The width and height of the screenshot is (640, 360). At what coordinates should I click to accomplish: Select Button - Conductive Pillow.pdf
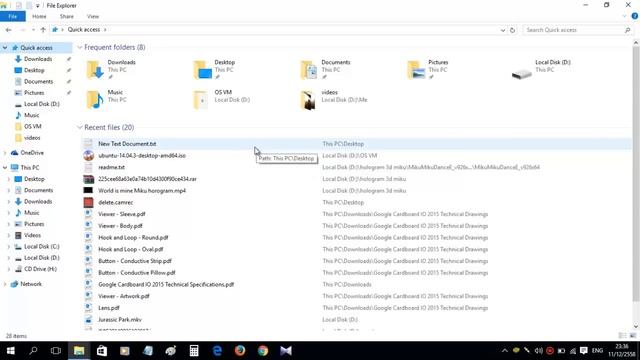(137, 273)
